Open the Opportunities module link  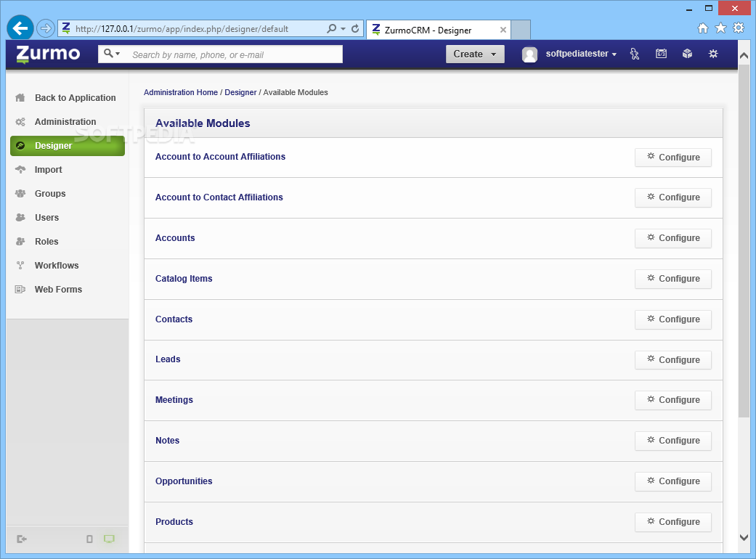pos(184,481)
